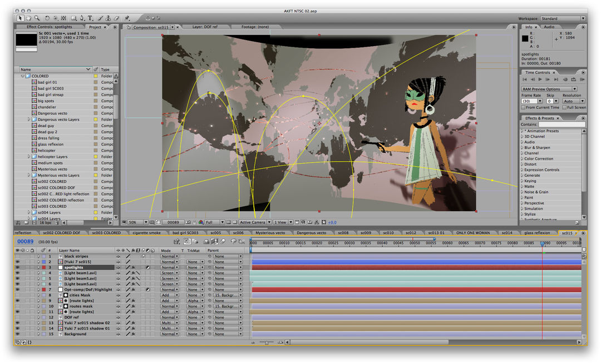The width and height of the screenshot is (601, 364).
Task: Choose the Pen tool
Action: tap(82, 18)
